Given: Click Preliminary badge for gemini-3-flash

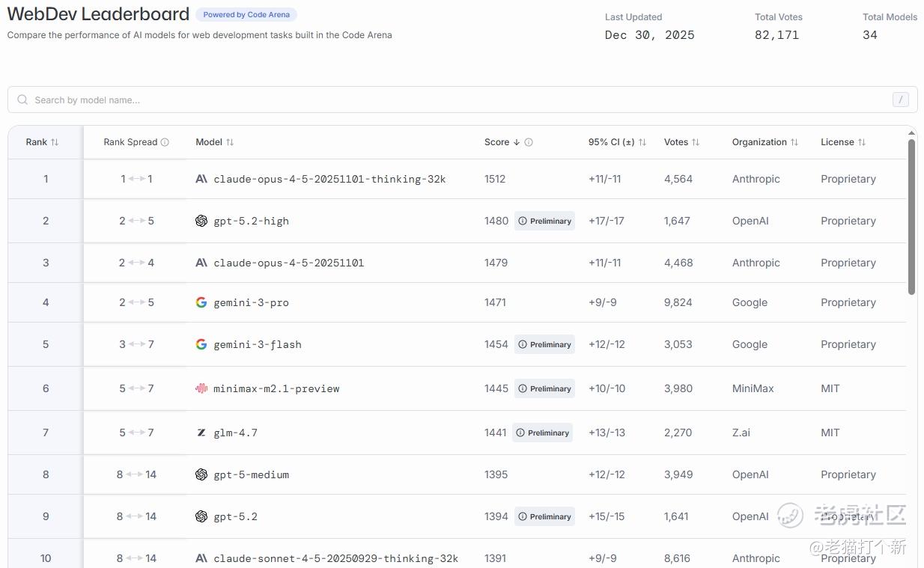Looking at the screenshot, I should coord(544,344).
